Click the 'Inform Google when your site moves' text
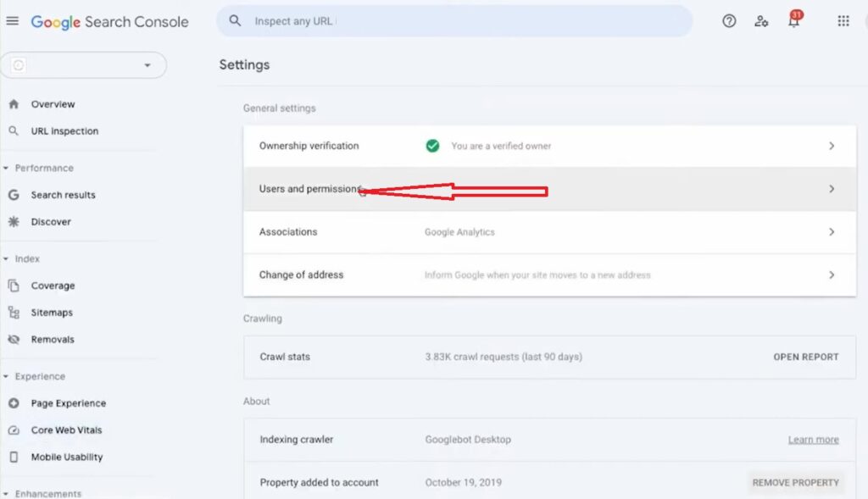Viewport: 868px width, 499px height. coord(537,275)
